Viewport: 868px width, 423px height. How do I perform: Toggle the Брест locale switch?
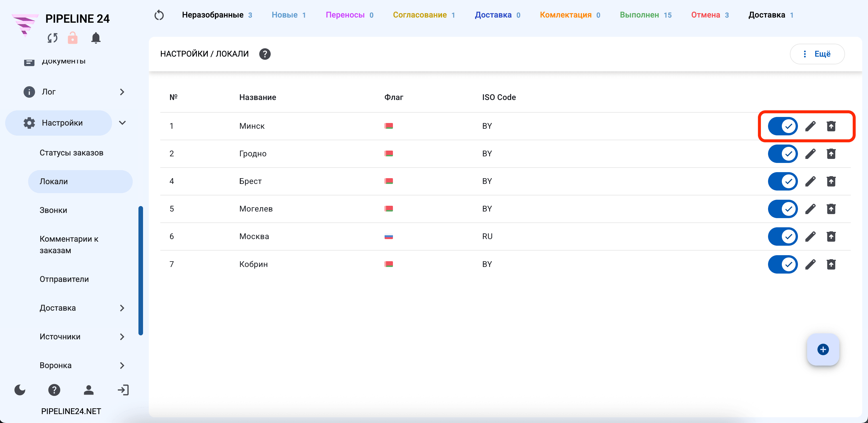782,181
